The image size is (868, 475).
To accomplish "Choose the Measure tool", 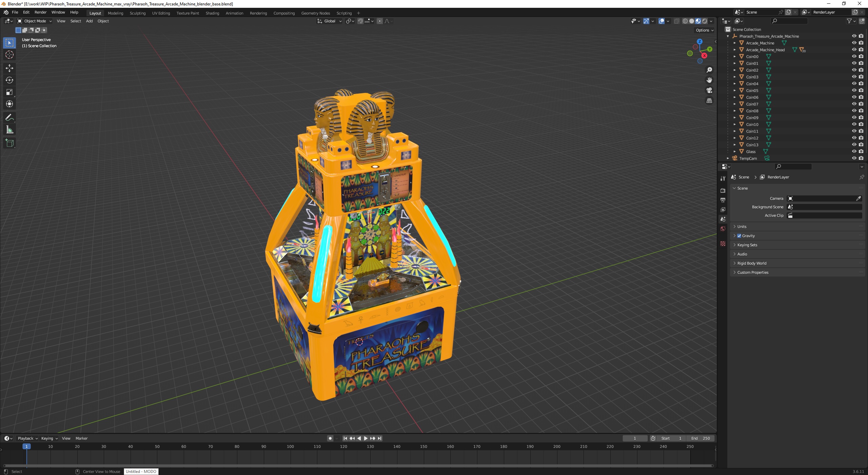I will pyautogui.click(x=9, y=130).
